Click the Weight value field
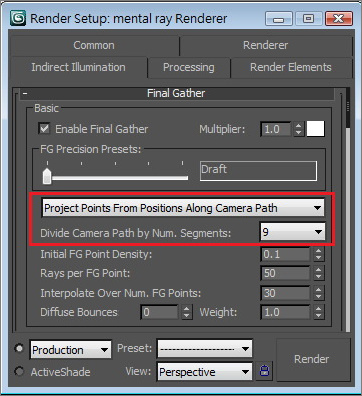Screen dimensions: 362x396 point(285,312)
